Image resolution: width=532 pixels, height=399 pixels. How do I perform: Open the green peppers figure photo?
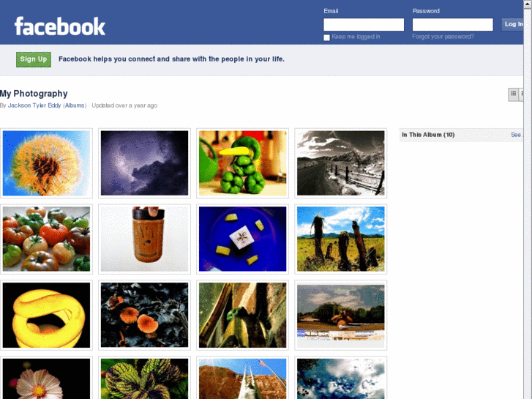(243, 163)
